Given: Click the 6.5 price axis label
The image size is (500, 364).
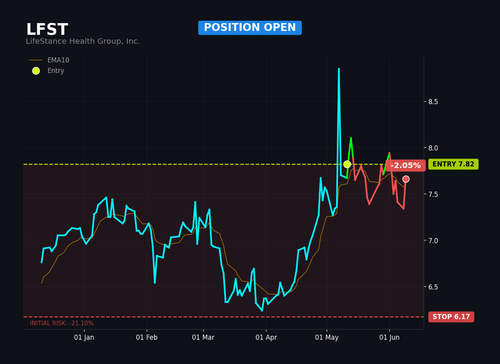Looking at the screenshot, I should coord(433,287).
